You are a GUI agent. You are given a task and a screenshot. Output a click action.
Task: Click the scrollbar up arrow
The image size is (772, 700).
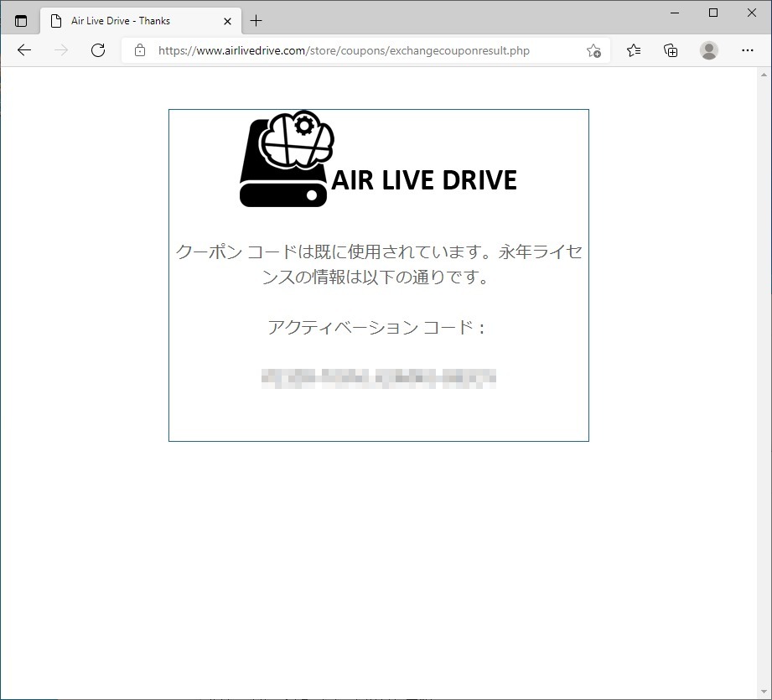click(x=764, y=75)
